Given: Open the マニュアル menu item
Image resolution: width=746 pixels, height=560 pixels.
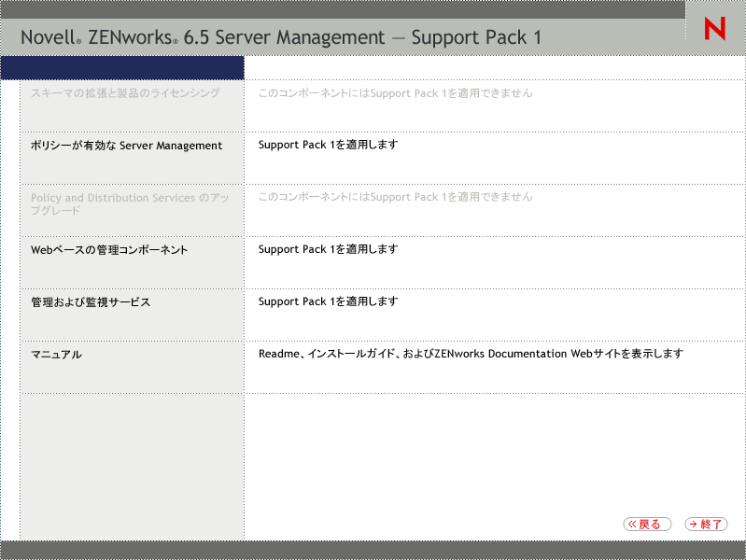Looking at the screenshot, I should pyautogui.click(x=56, y=355).
